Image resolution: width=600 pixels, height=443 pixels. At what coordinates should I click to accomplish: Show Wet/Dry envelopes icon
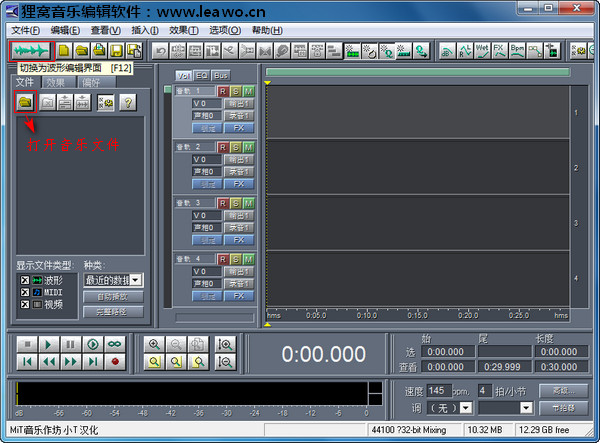click(x=482, y=51)
